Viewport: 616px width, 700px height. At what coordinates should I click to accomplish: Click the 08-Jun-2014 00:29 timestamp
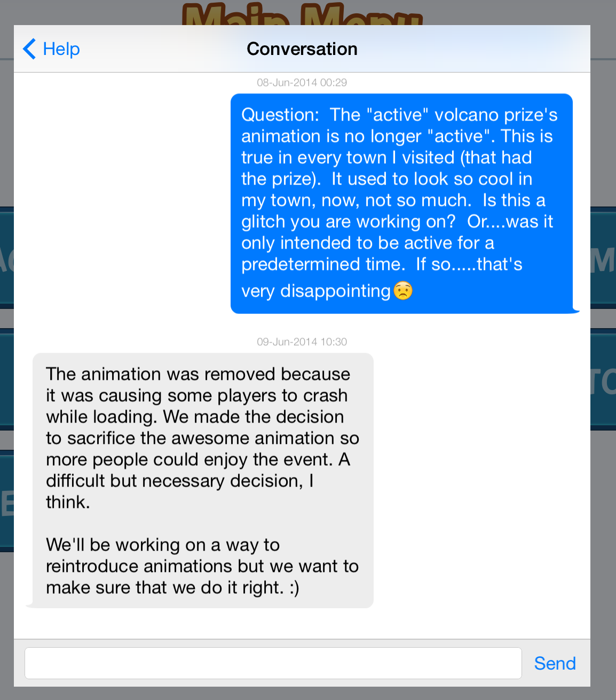[302, 83]
